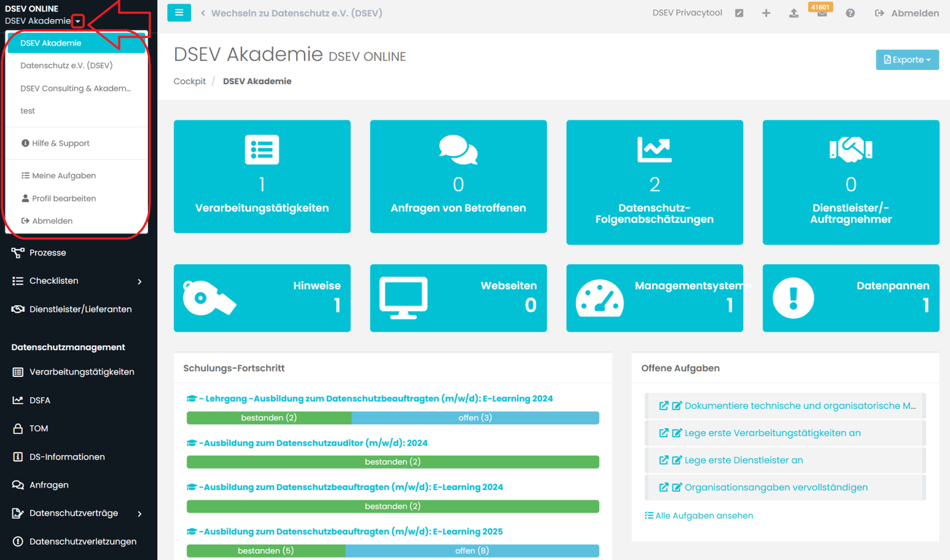Open the 'Lege erste Verarbeitungstätigkeiten an' task
This screenshot has height=560, width=950.
(x=773, y=433)
